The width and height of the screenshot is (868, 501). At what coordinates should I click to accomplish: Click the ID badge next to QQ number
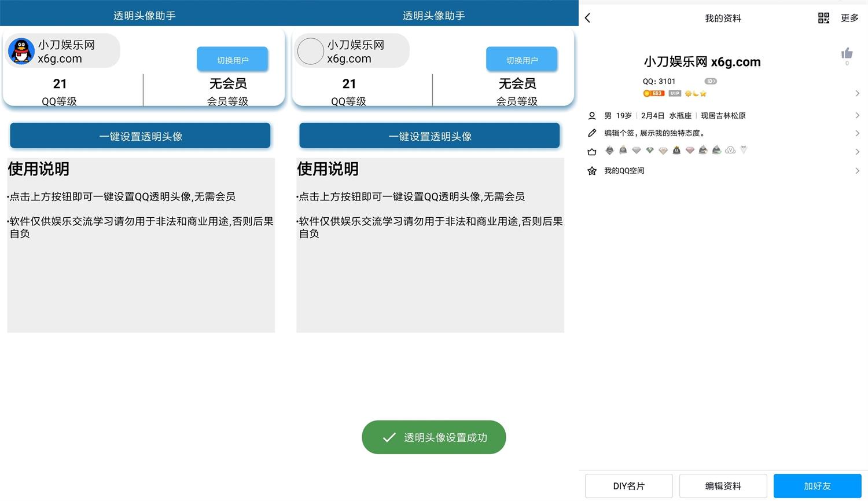710,81
